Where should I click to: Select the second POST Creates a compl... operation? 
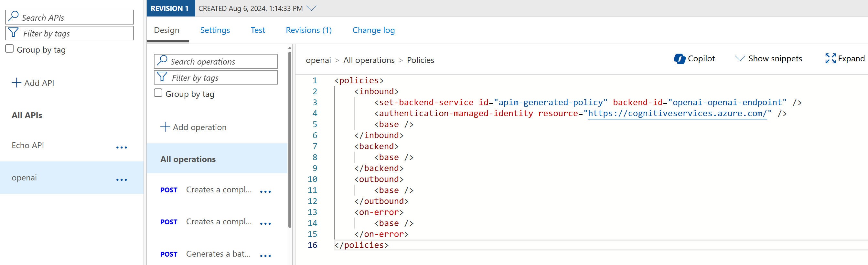tap(217, 222)
